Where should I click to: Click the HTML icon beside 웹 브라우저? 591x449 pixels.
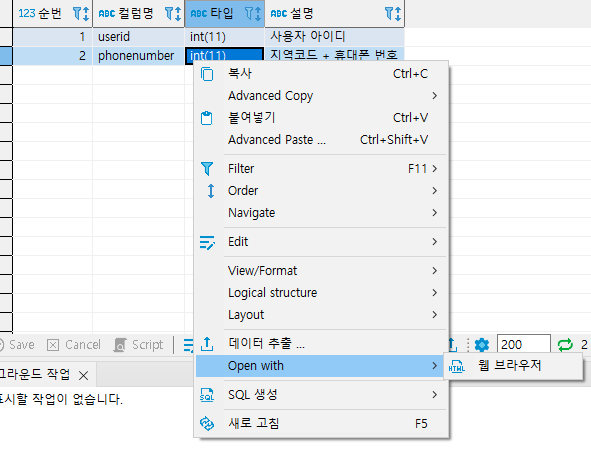456,366
